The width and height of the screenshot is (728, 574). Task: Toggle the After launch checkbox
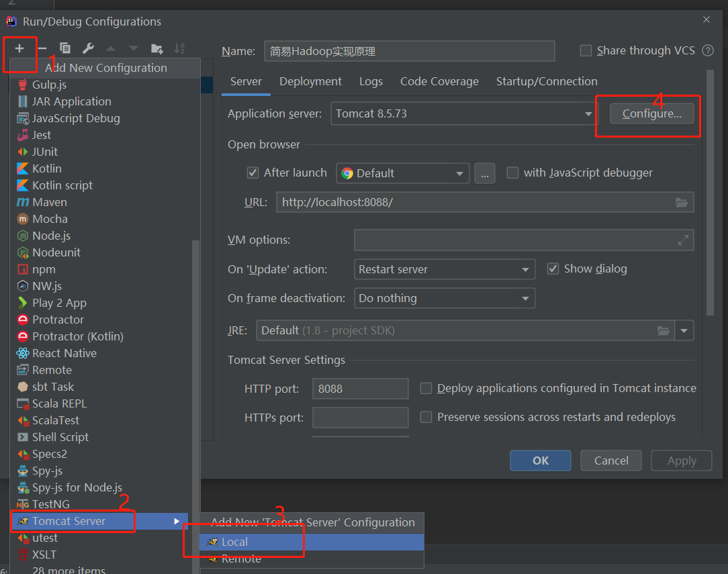tap(253, 173)
